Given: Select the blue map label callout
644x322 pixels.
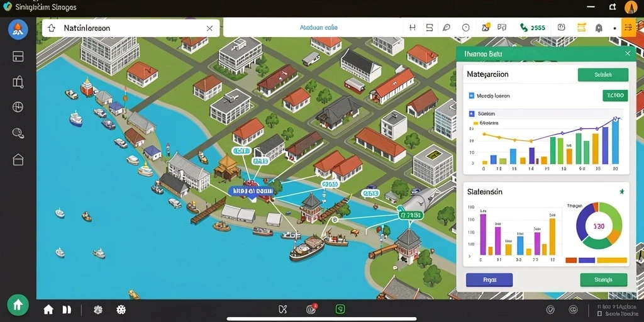Looking at the screenshot, I should [251, 192].
